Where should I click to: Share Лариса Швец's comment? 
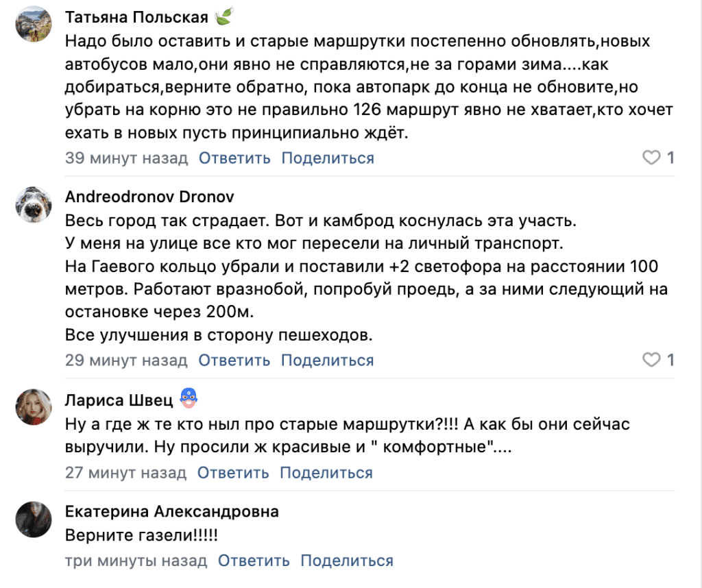point(326,472)
